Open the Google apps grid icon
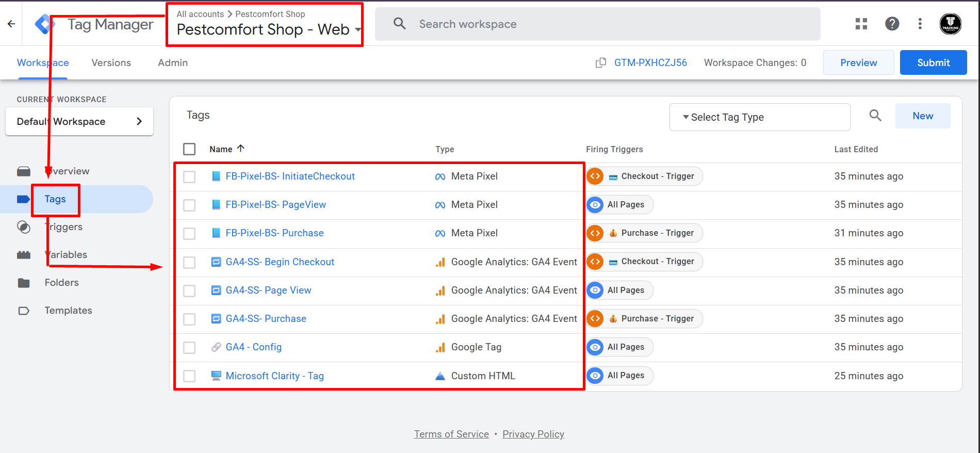Screen dimensions: 980x453 (x=861, y=24)
